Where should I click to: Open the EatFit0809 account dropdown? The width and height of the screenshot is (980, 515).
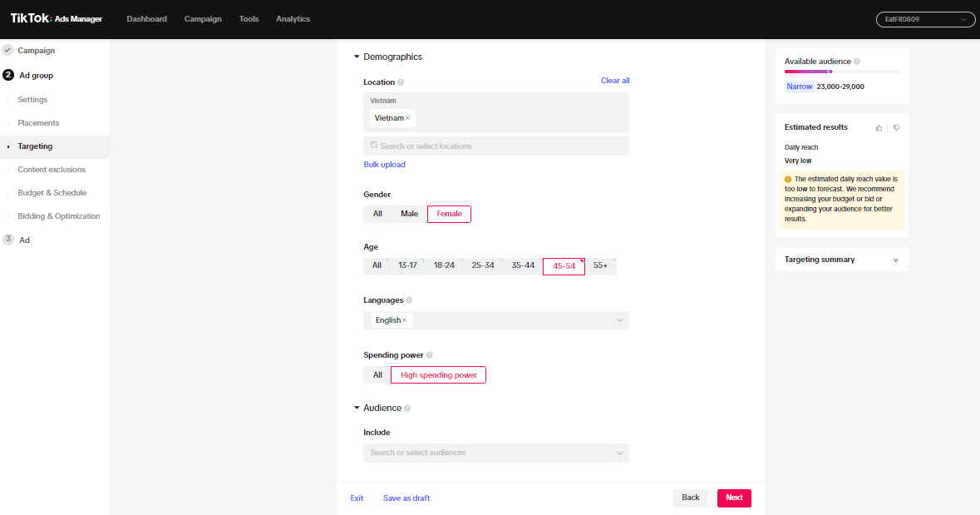(925, 19)
